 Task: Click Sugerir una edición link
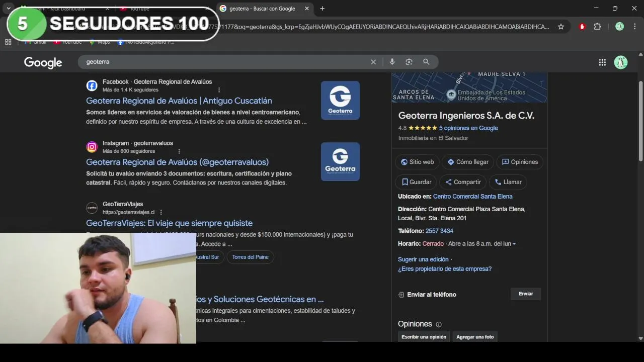click(423, 259)
